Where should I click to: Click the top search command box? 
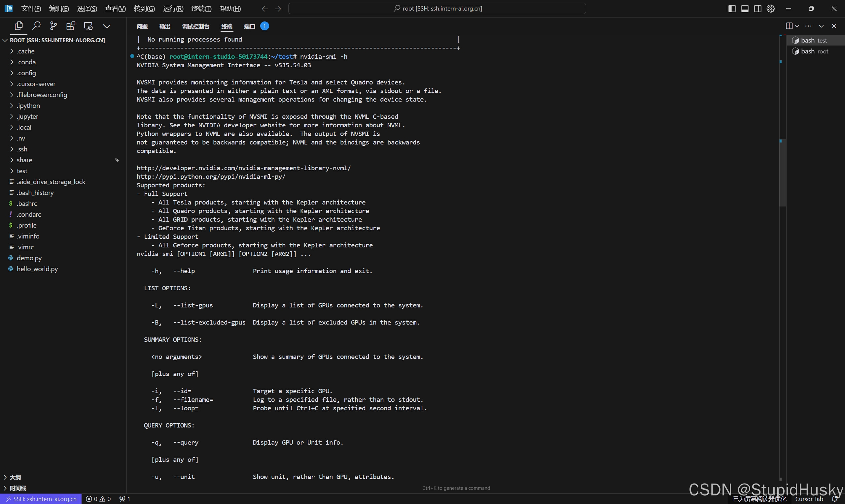[437, 9]
